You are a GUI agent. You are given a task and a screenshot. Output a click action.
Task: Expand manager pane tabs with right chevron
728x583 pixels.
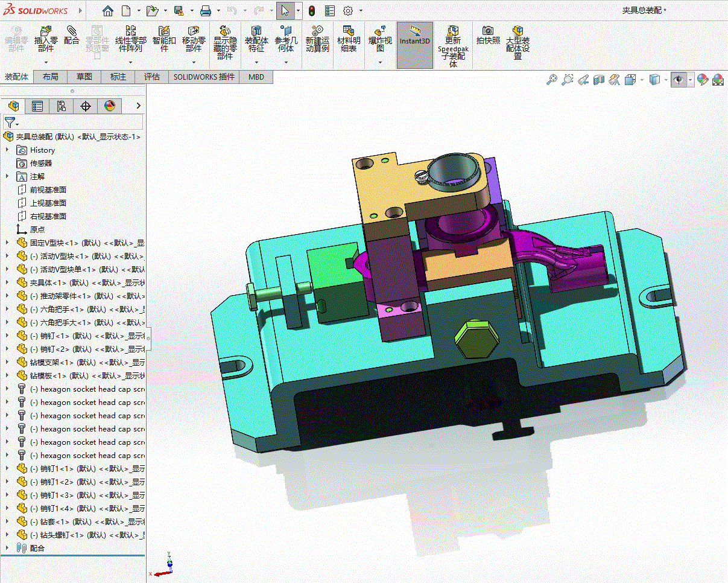(138, 106)
